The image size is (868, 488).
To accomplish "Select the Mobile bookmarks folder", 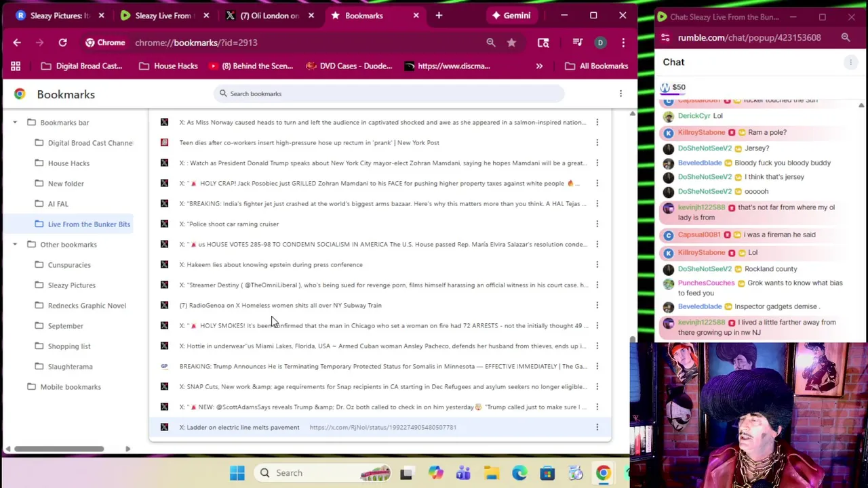I will 70,387.
